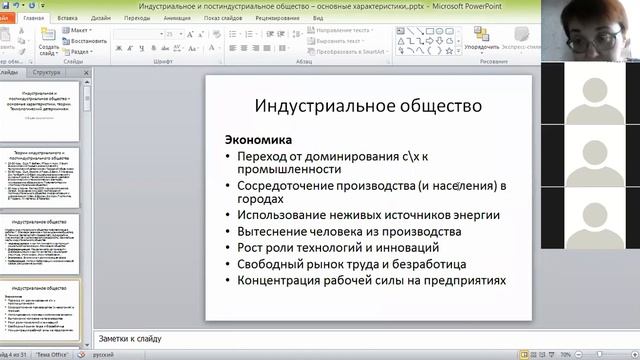
Task: Open the font name combo box
Action: [139, 34]
